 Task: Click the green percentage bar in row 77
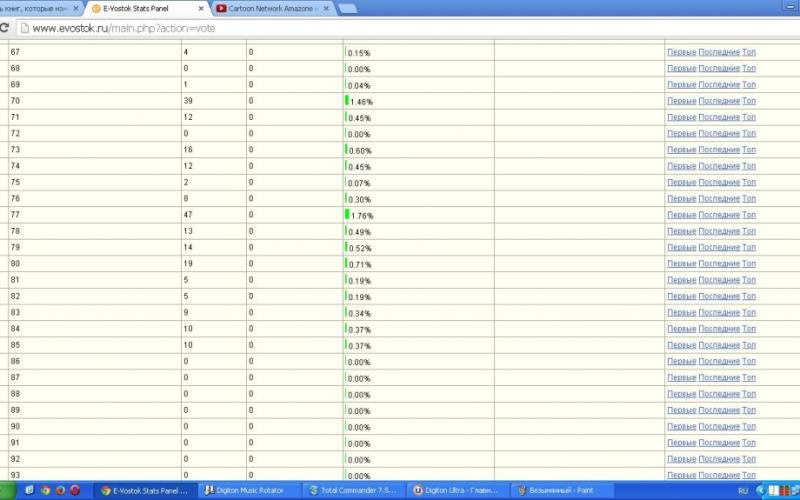click(347, 214)
